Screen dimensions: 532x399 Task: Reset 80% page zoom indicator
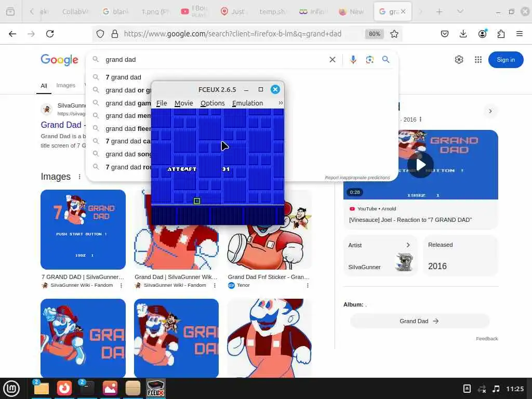pyautogui.click(x=374, y=34)
